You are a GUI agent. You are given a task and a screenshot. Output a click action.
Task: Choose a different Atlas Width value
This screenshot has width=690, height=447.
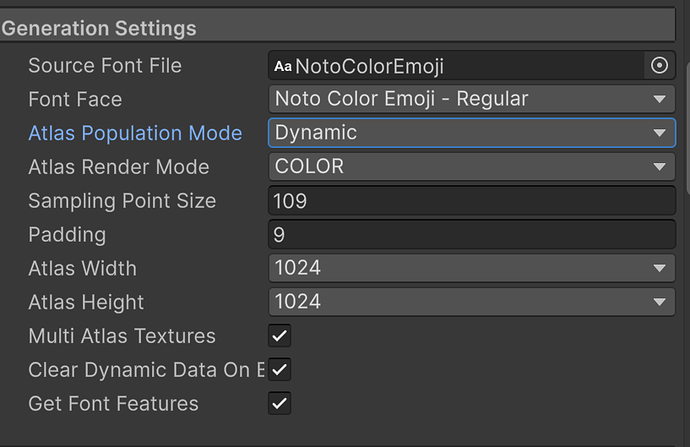471,268
